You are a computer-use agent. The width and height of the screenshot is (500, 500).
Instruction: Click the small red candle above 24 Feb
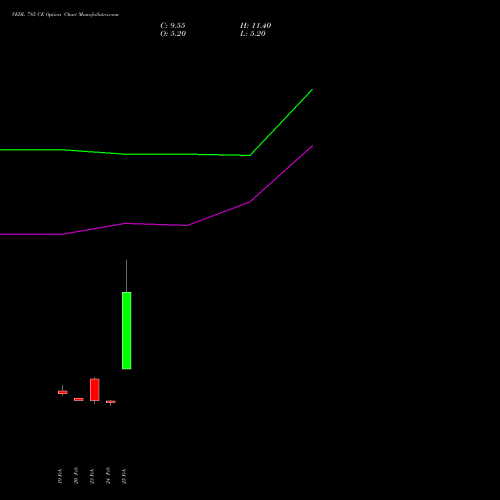[111, 402]
